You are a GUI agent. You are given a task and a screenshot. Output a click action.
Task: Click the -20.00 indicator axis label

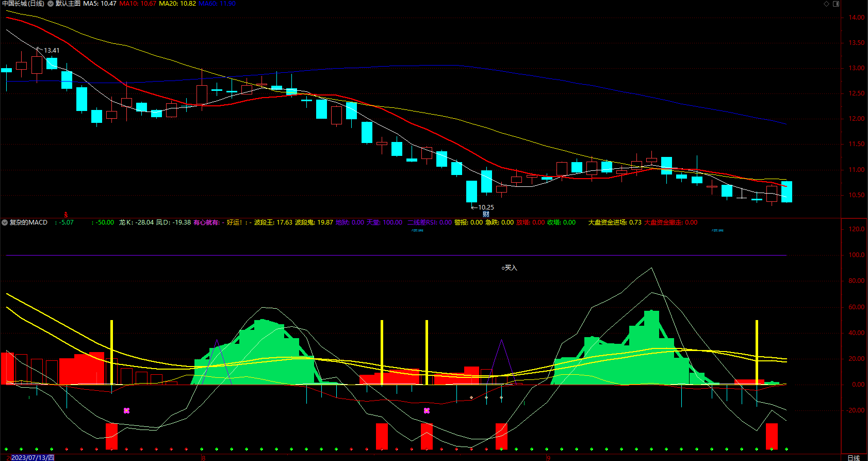tap(855, 410)
